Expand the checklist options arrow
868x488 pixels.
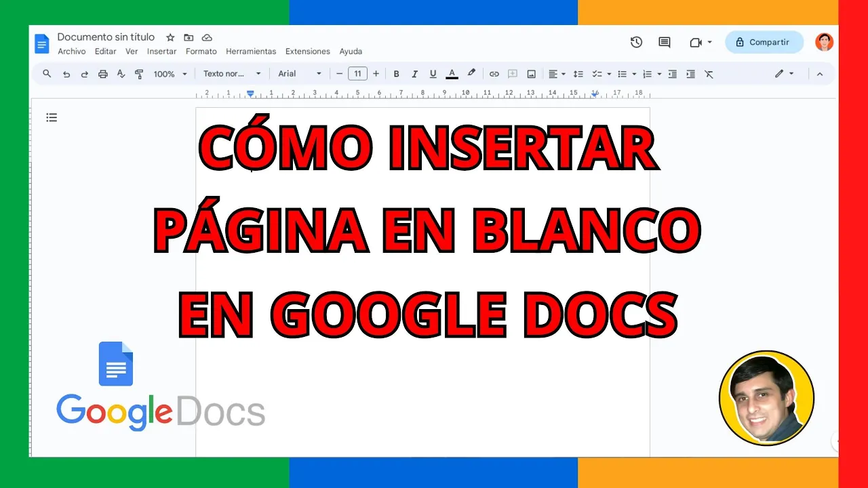(609, 74)
